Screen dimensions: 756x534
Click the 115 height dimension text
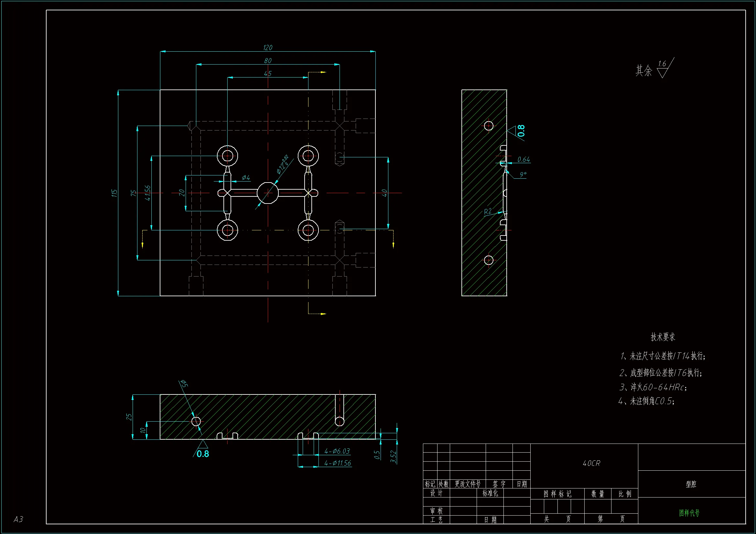[x=114, y=193]
